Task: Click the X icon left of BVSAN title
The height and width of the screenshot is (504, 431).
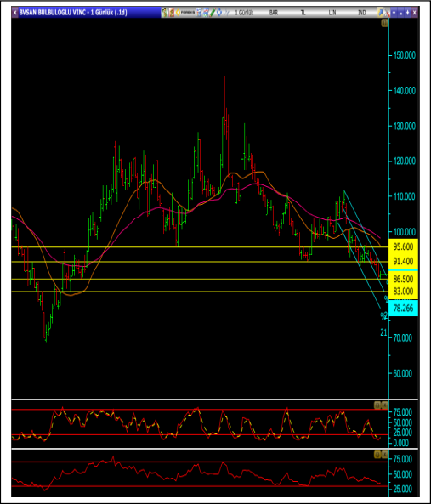Action: pos(14,13)
